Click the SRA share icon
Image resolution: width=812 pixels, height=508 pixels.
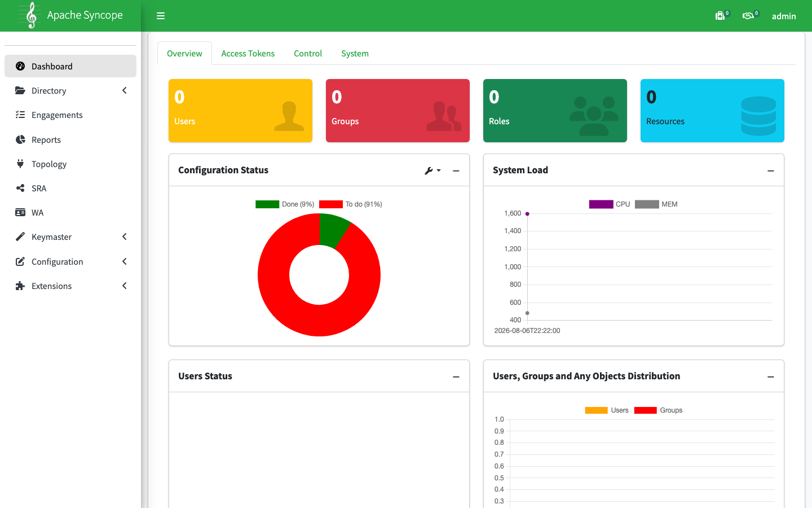click(20, 188)
